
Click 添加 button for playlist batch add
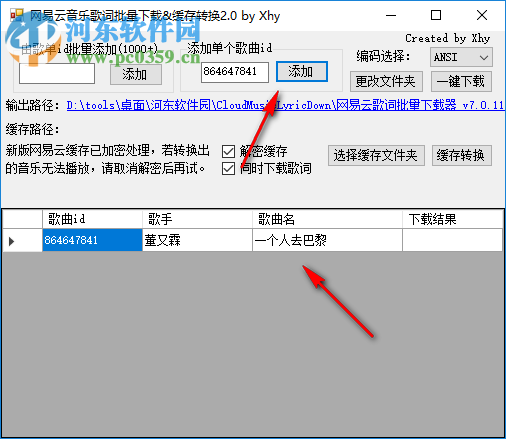[x=136, y=74]
